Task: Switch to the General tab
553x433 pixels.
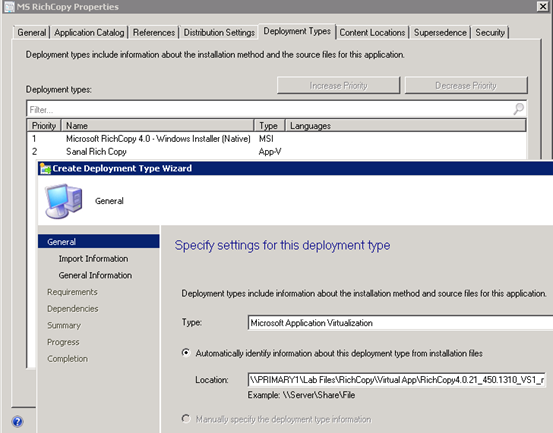Action: point(32,32)
